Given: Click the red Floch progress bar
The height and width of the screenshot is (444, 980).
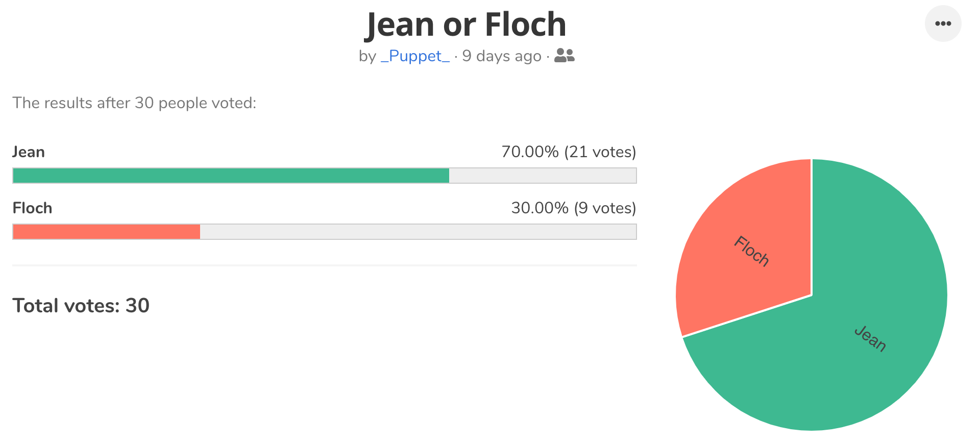Looking at the screenshot, I should (106, 232).
